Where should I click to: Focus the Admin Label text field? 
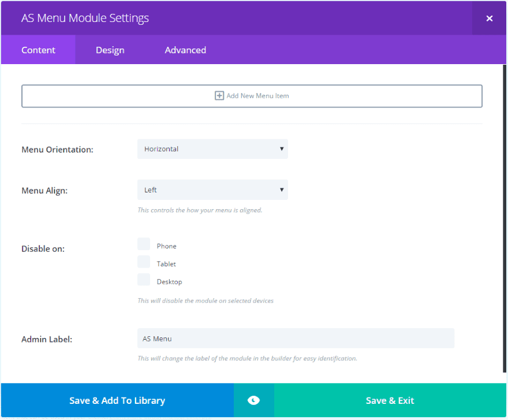point(296,339)
